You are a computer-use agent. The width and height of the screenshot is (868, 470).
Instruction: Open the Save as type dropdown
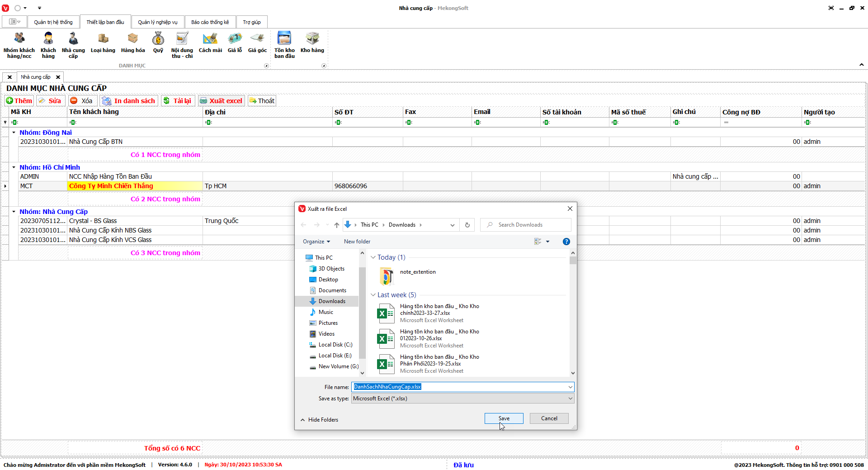point(462,399)
